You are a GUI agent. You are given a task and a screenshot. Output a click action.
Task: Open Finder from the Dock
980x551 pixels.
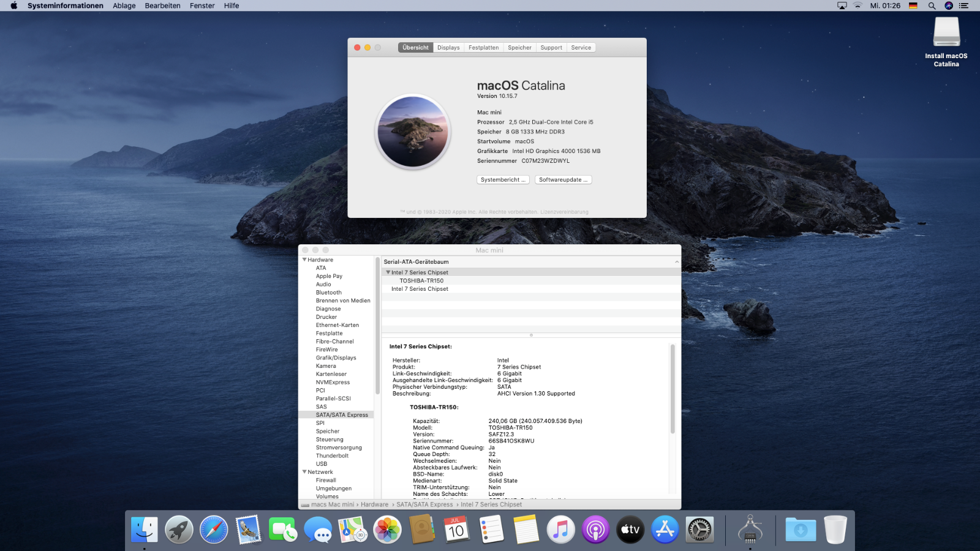click(145, 530)
